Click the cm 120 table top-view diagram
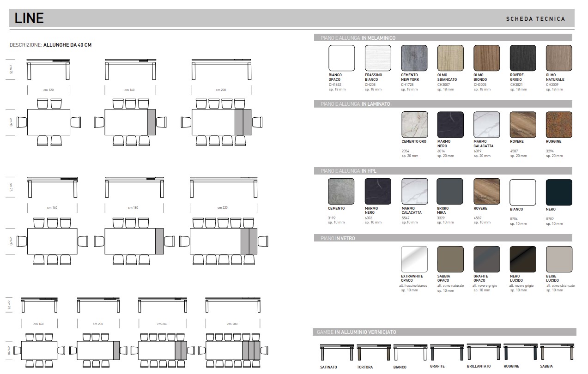The image size is (588, 374). pyautogui.click(x=49, y=122)
